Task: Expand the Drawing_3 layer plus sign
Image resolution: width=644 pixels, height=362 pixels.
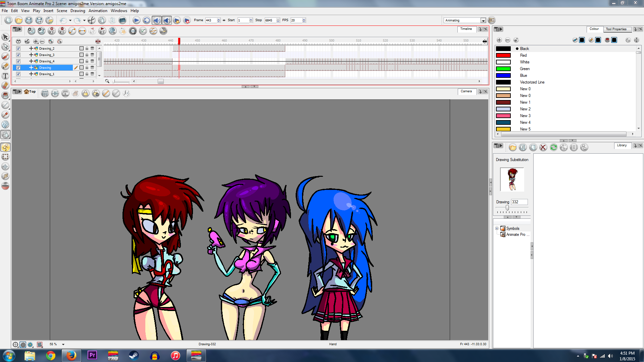Action: point(31,55)
